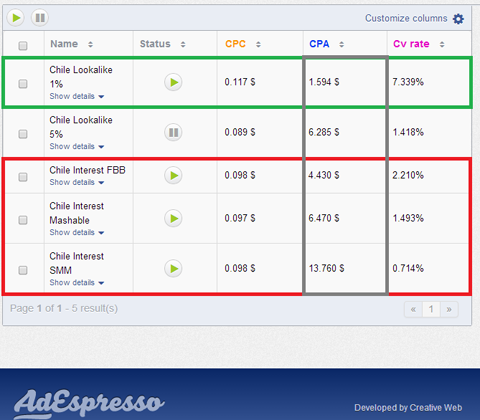Click CPA value 13.760 $

326,268
